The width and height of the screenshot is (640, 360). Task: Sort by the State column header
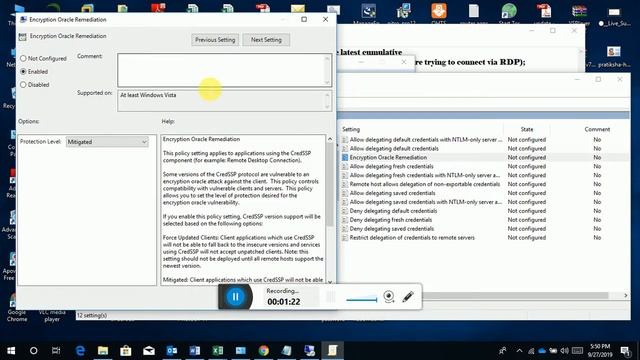point(527,129)
